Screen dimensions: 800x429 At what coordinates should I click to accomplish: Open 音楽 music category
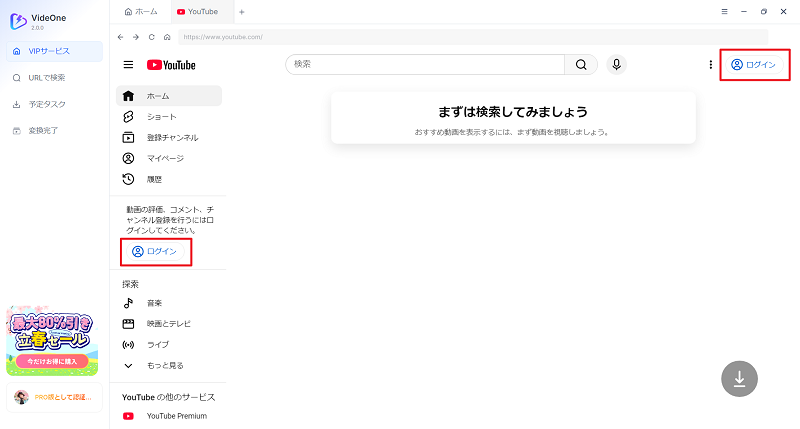coord(169,303)
